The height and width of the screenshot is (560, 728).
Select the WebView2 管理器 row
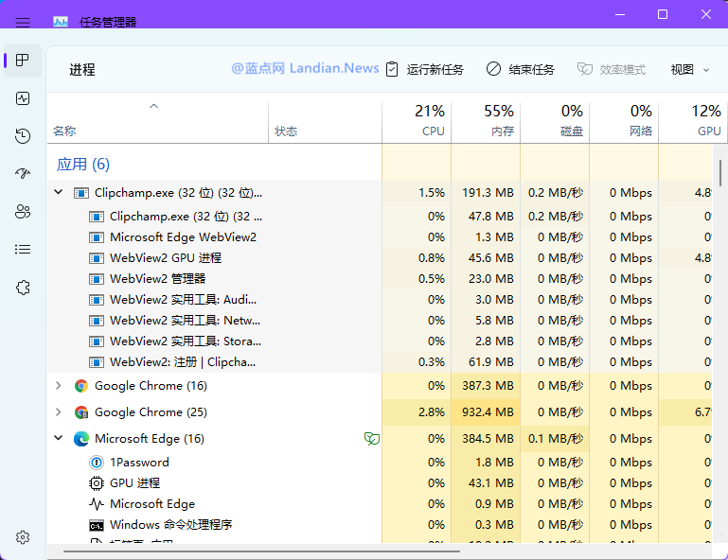pyautogui.click(x=380, y=279)
